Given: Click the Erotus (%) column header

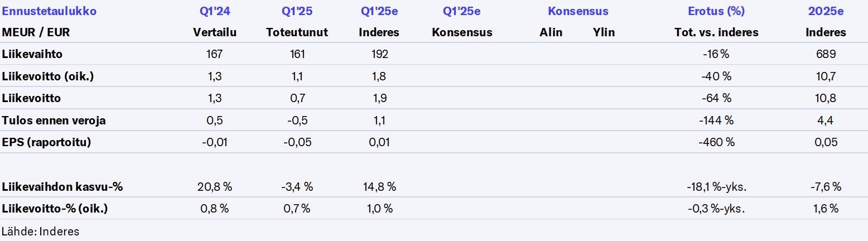Looking at the screenshot, I should [716, 11].
